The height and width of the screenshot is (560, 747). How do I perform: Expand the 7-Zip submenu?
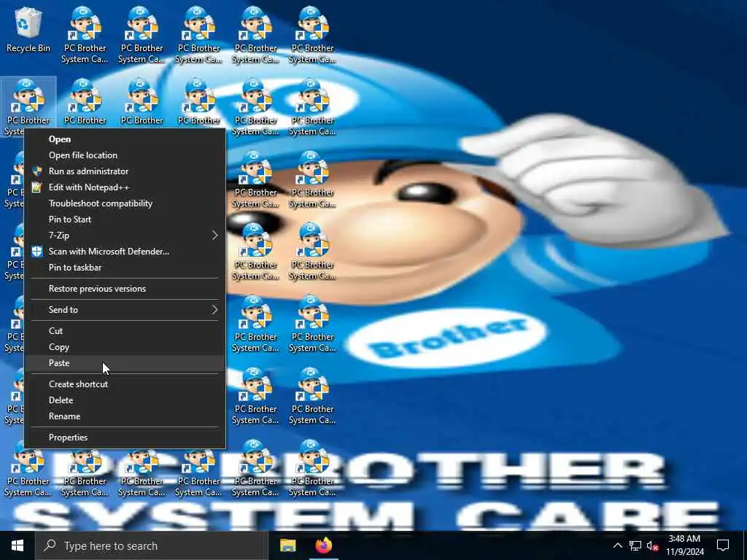[x=124, y=236]
